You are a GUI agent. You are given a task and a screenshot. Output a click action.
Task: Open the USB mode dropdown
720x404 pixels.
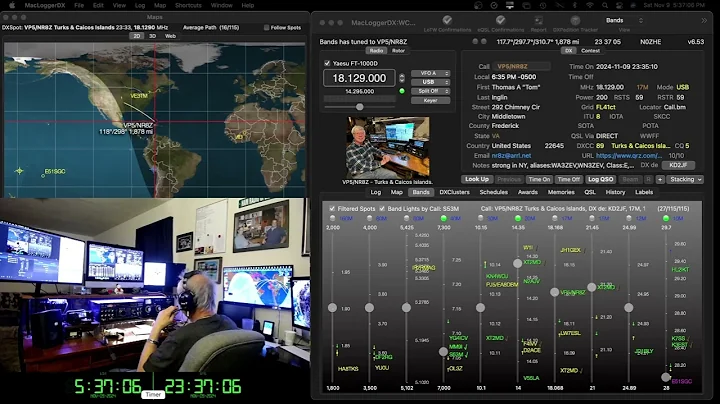430,82
